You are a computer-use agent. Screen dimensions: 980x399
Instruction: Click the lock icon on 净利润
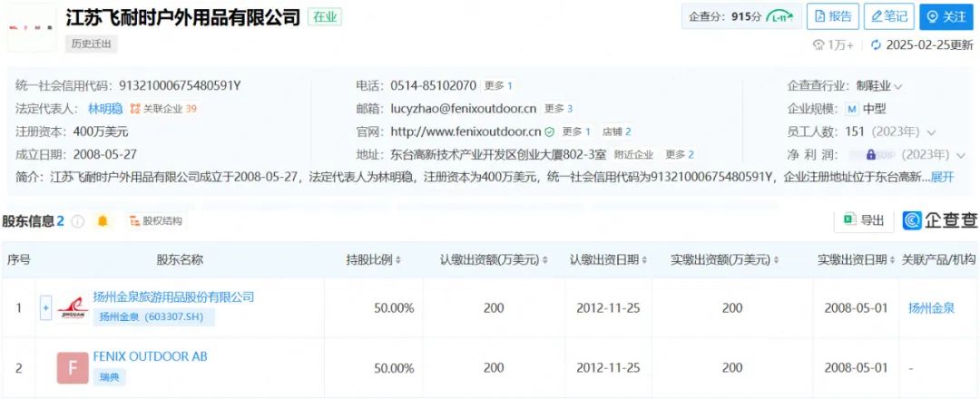coord(870,154)
